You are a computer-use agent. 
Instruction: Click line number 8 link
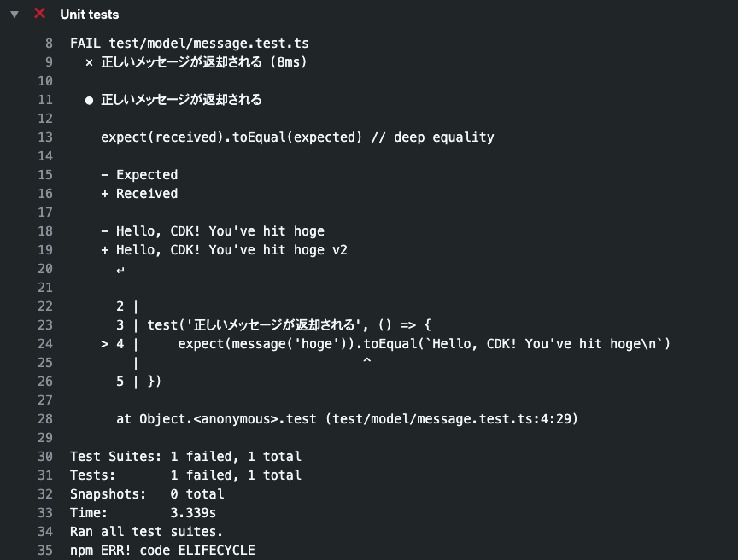[x=49, y=44]
